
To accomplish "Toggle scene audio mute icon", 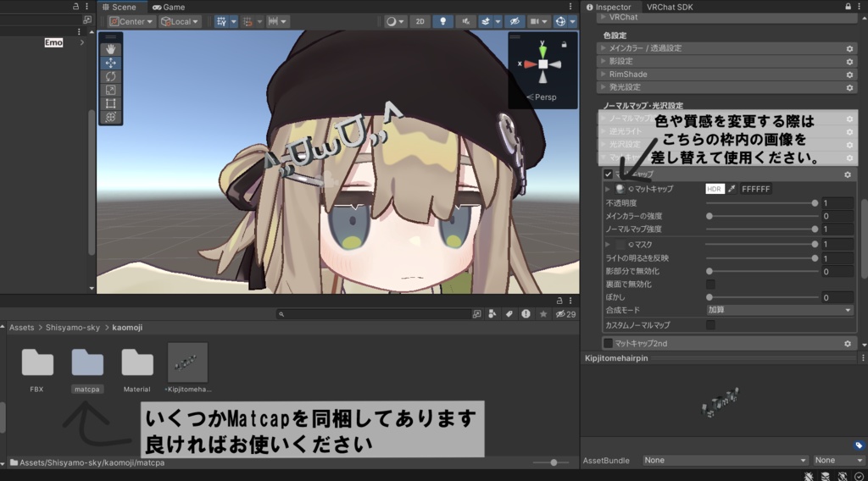I will 465,21.
